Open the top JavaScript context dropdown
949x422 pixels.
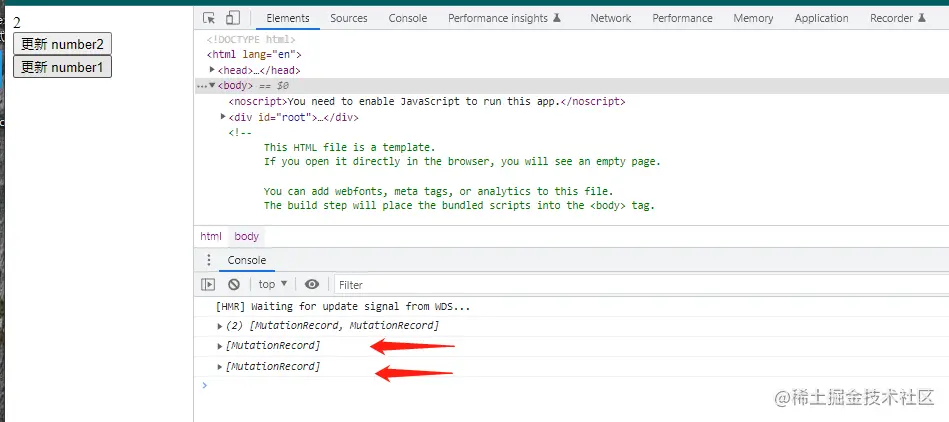click(x=273, y=284)
